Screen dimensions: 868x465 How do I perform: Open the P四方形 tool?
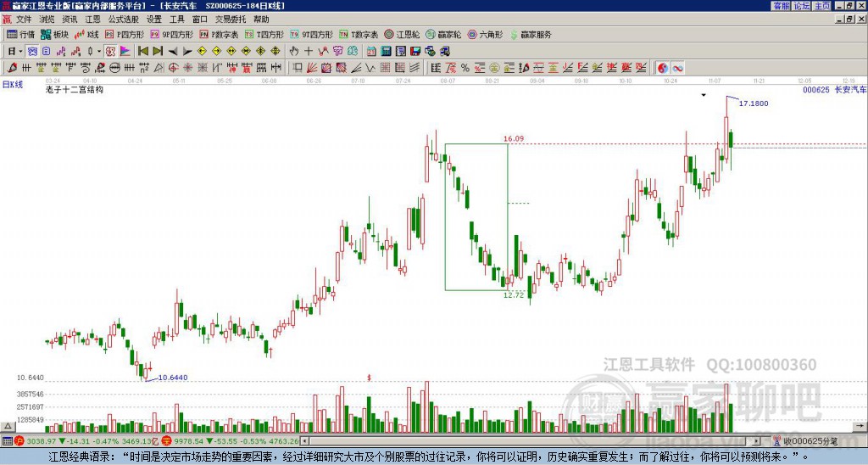125,34
